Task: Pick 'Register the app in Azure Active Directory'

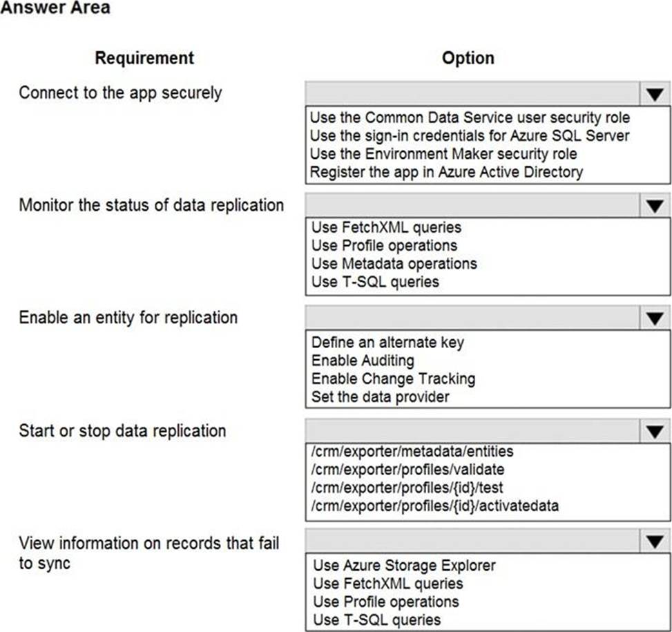Action: 446,172
